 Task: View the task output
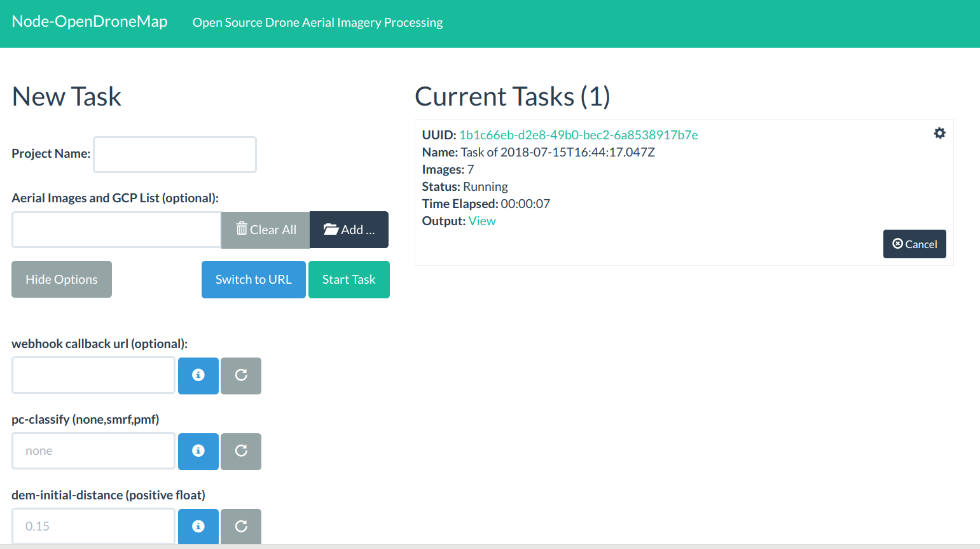482,221
